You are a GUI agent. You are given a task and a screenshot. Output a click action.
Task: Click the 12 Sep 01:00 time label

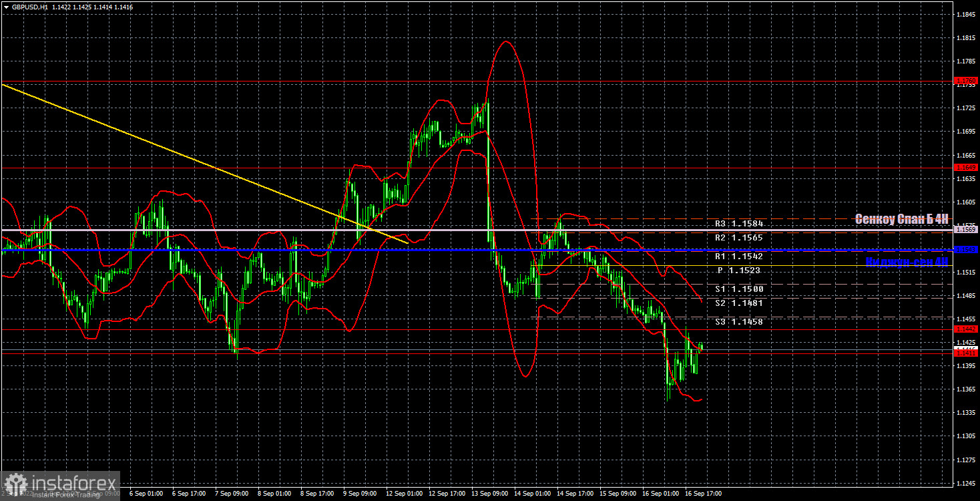point(404,494)
